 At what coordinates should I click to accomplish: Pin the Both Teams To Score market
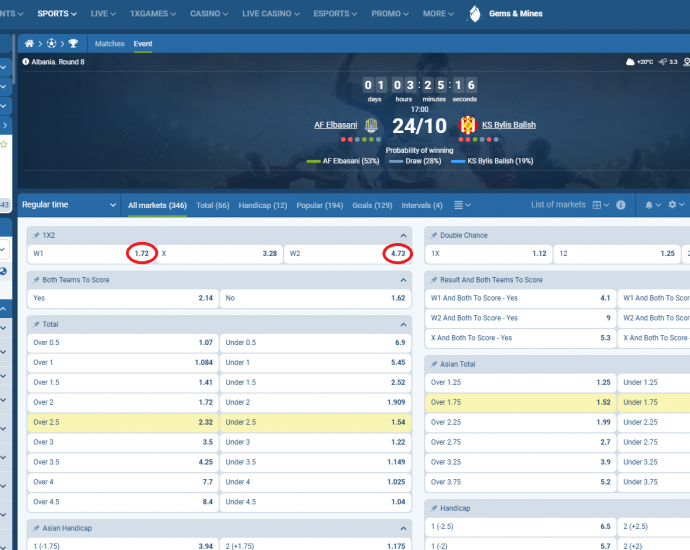pyautogui.click(x=36, y=280)
